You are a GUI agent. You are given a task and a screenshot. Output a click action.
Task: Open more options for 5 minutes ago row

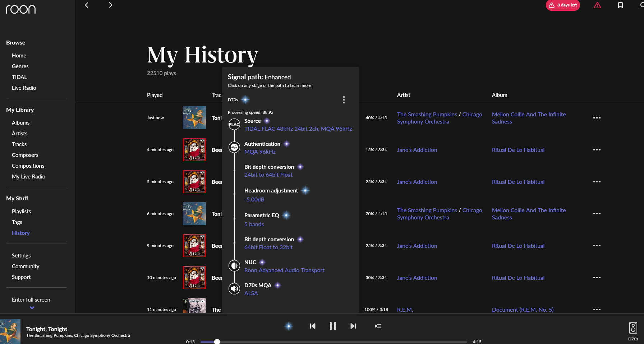597,182
